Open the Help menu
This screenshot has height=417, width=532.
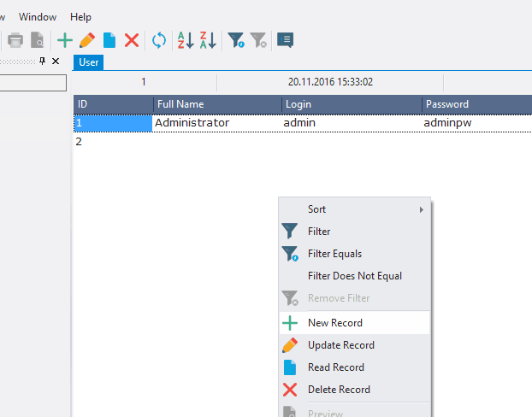pos(80,17)
